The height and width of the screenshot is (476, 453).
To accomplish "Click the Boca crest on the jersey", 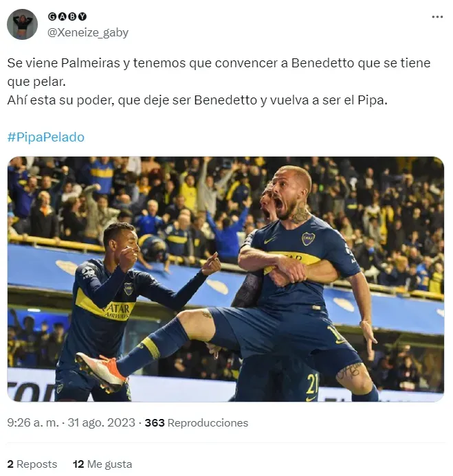I will tap(308, 239).
